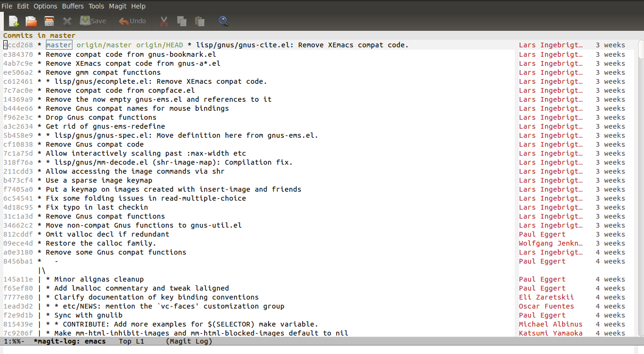The height and width of the screenshot is (354, 644).
Task: Select merge commit 8456ba1
Action: [18, 261]
